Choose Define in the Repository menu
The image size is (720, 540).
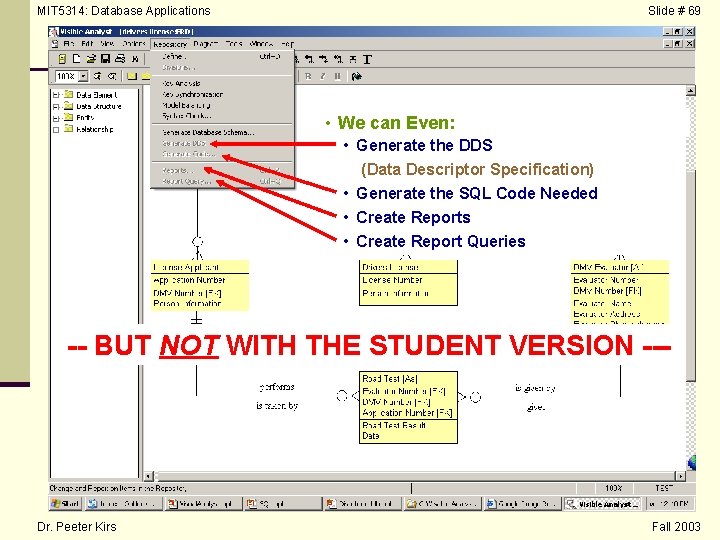tap(222, 56)
